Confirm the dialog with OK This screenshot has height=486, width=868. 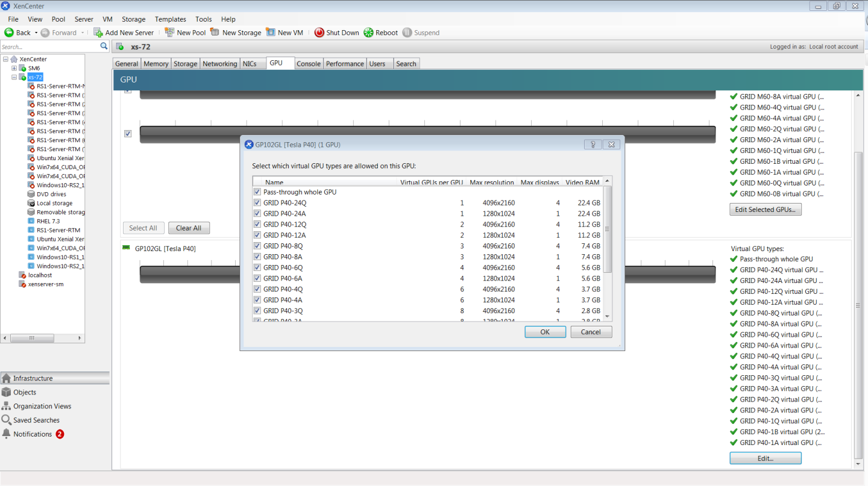[544, 332]
